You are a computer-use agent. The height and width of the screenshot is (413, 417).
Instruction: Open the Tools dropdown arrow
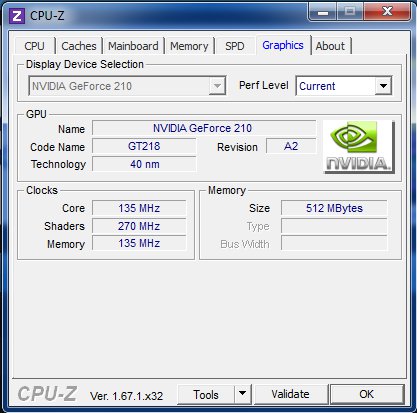tap(243, 394)
